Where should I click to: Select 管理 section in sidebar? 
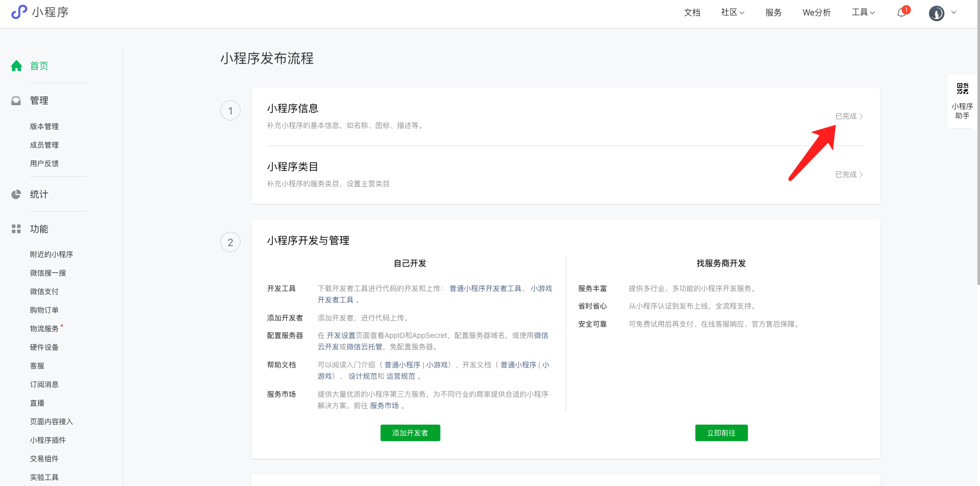point(39,101)
